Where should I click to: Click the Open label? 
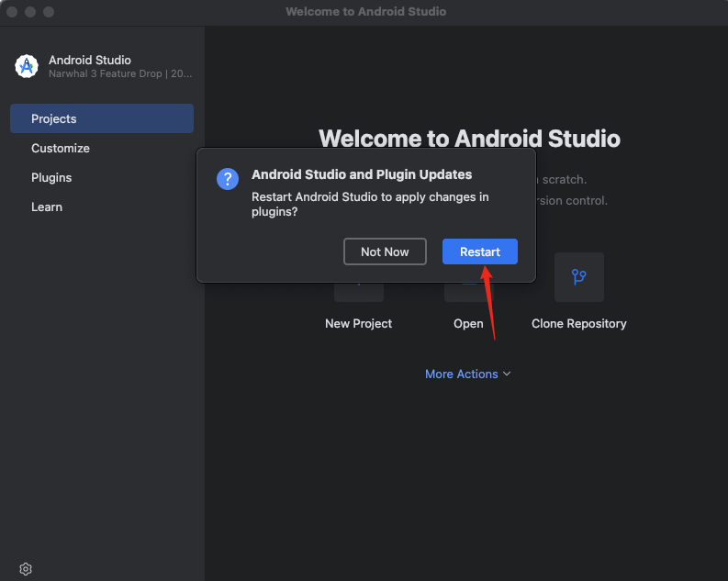[468, 323]
